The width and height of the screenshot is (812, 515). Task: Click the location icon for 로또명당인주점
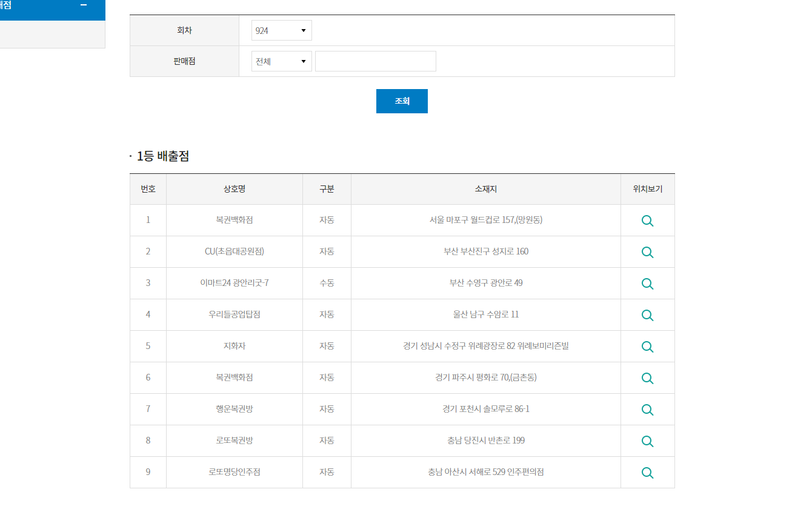pos(647,473)
